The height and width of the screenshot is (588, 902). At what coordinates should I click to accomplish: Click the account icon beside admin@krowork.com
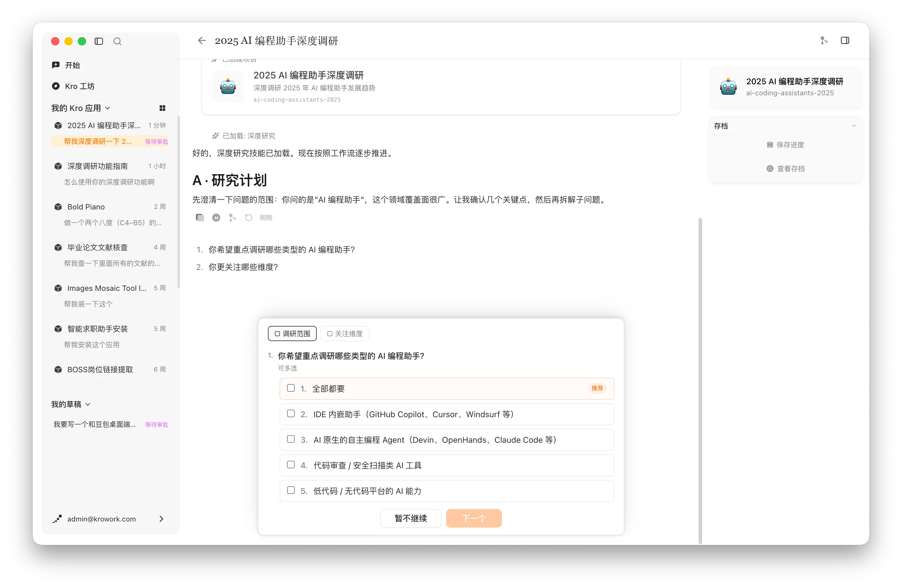tap(57, 519)
